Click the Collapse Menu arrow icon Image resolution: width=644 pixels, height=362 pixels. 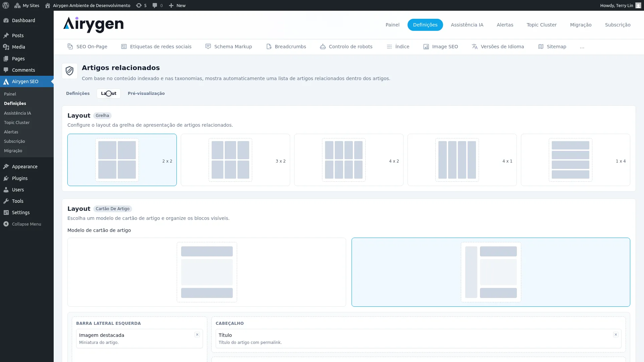(6, 224)
